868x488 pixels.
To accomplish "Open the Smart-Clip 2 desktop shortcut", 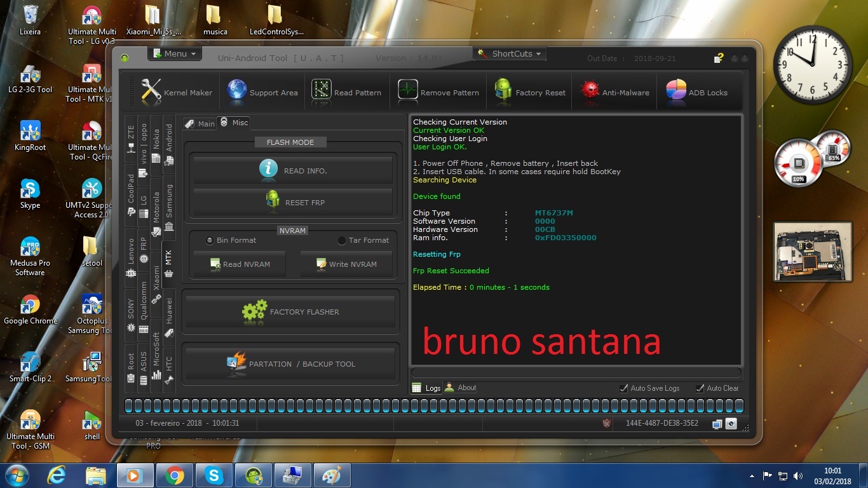I will click(30, 367).
